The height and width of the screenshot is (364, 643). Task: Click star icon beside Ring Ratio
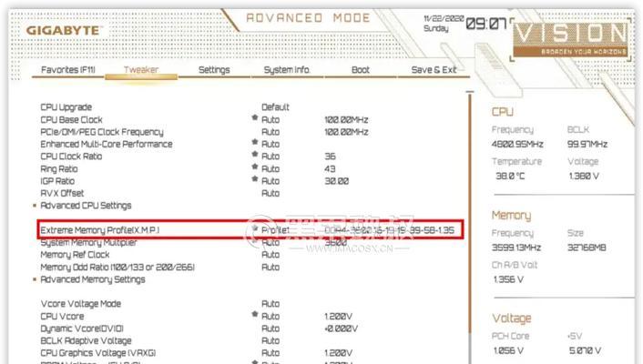(x=255, y=167)
